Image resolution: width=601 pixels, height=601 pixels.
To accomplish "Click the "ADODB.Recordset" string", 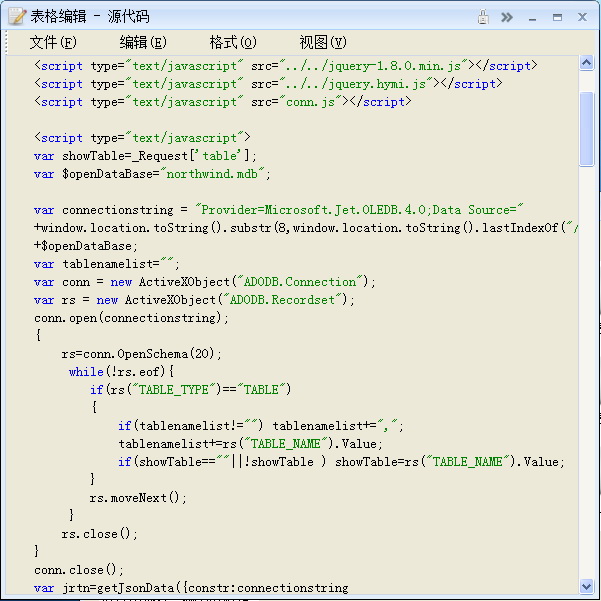I will point(282,300).
